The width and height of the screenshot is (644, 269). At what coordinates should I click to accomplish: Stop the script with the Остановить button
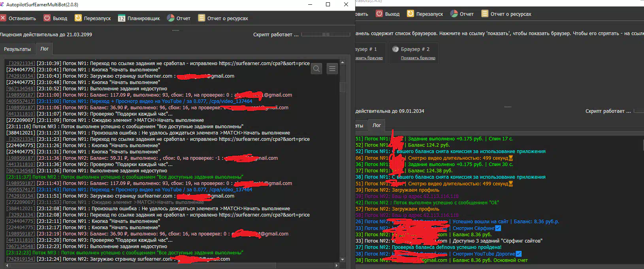(x=18, y=18)
